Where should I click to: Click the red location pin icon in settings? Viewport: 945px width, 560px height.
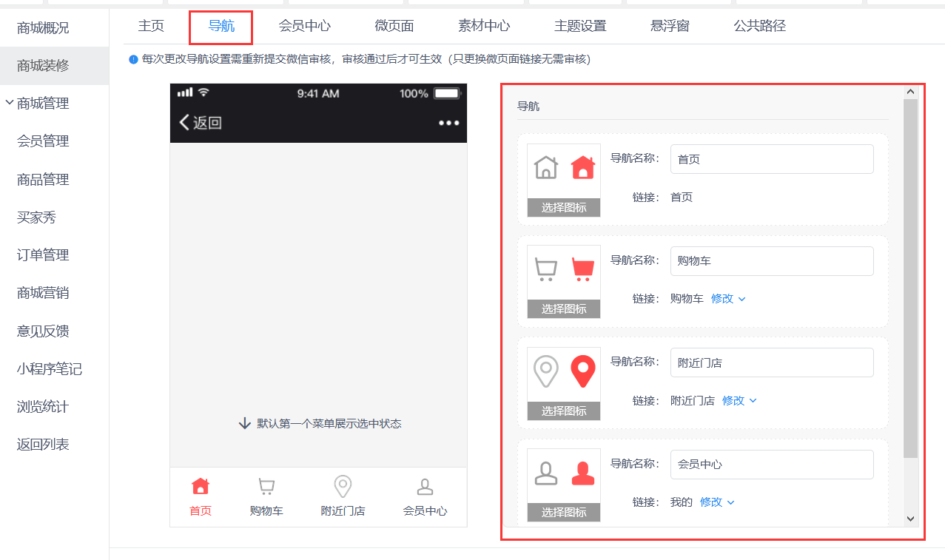point(583,371)
